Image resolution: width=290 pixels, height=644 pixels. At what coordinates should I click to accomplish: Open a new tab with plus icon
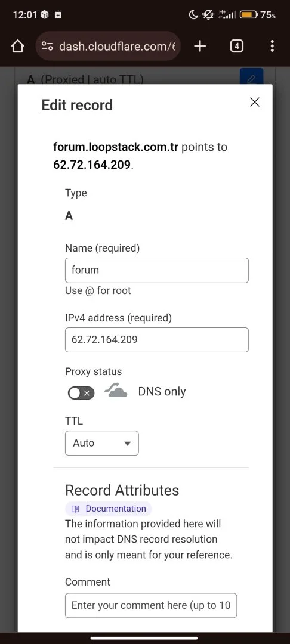(200, 46)
